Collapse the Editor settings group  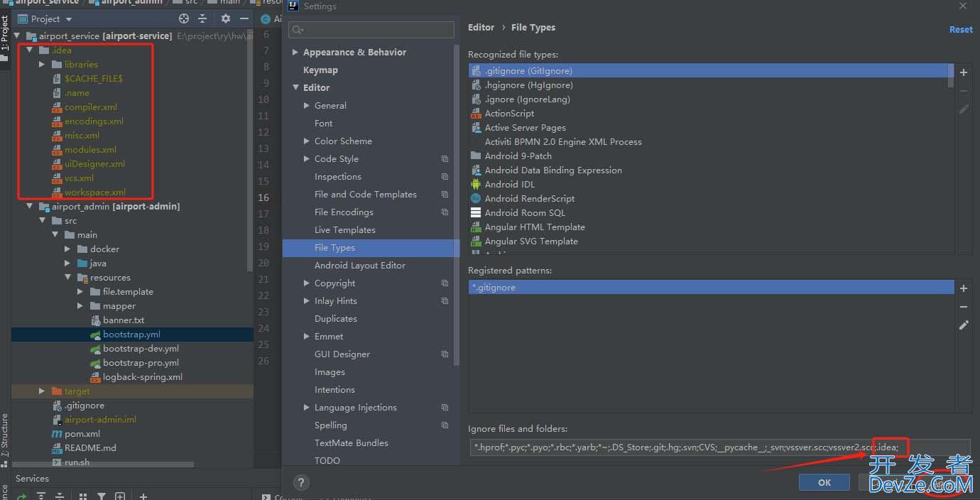[295, 88]
